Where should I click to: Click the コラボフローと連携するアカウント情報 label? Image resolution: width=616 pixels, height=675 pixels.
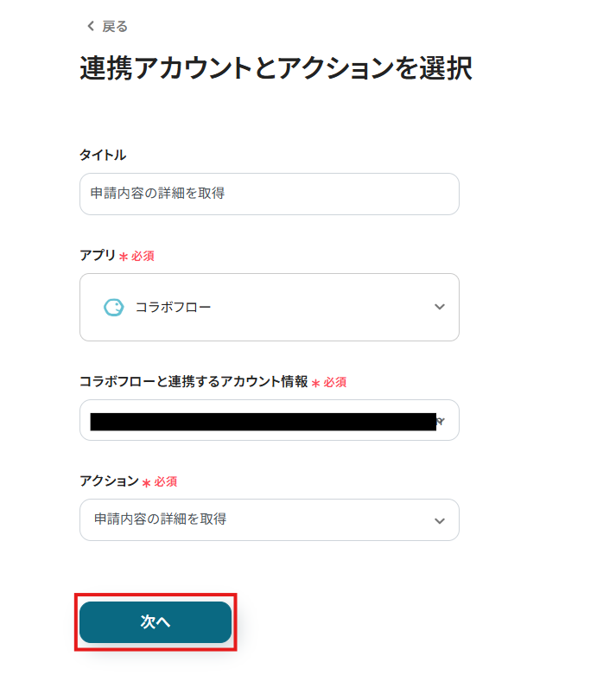tap(194, 381)
